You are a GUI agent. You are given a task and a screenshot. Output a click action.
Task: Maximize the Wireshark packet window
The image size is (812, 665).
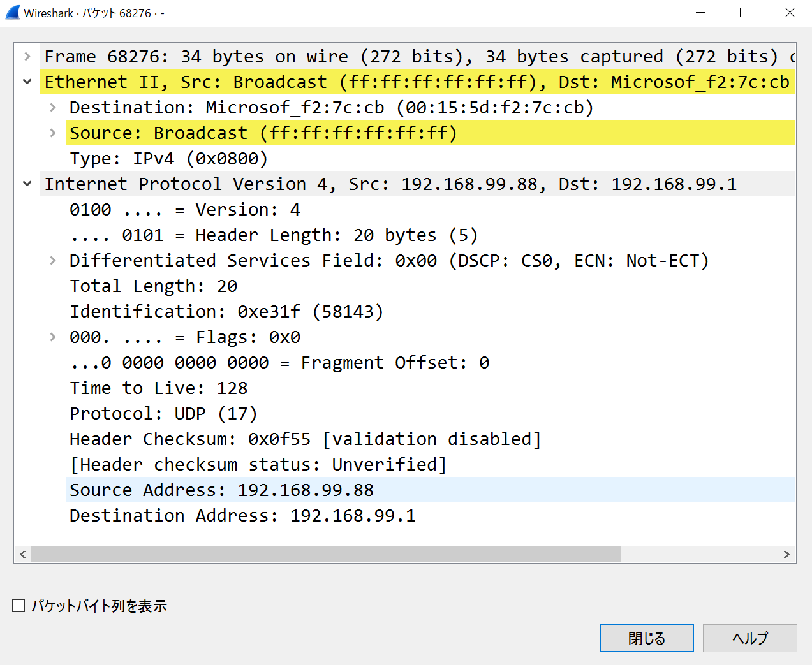(744, 13)
